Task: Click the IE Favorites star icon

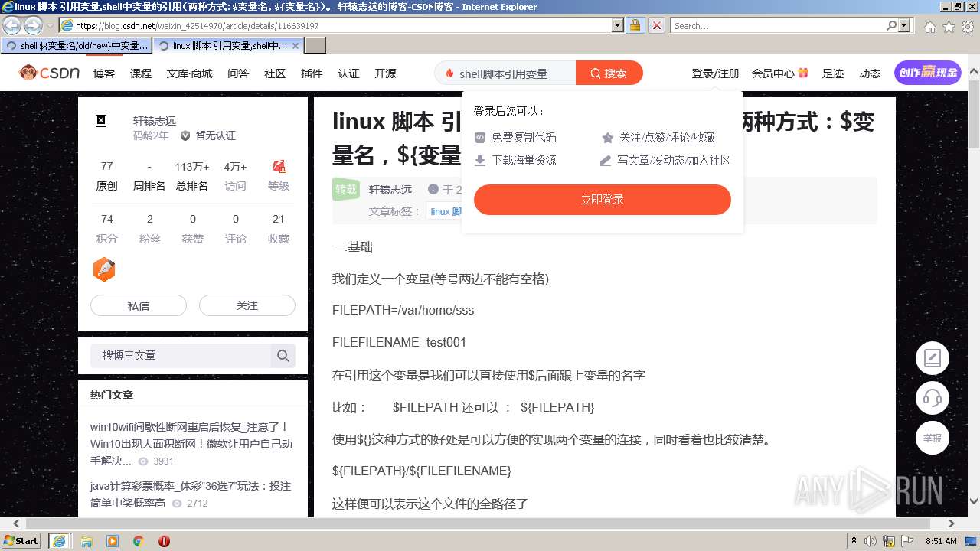Action: [x=949, y=26]
